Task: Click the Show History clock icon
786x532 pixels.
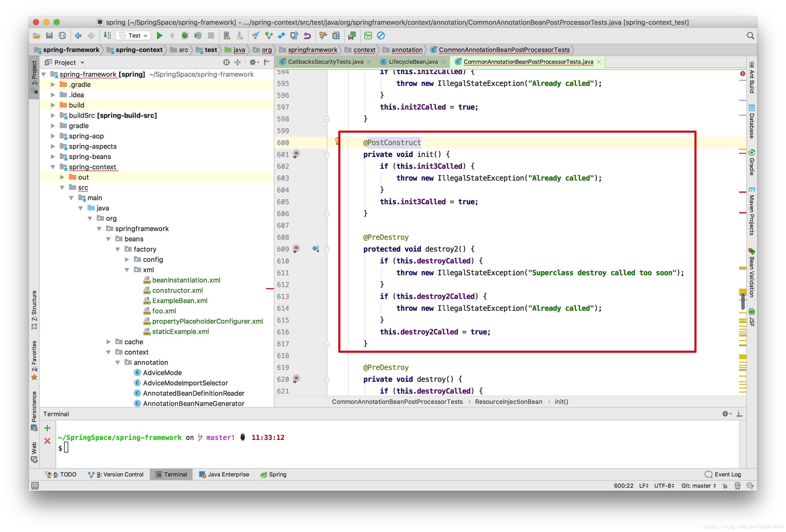Action: (x=294, y=36)
